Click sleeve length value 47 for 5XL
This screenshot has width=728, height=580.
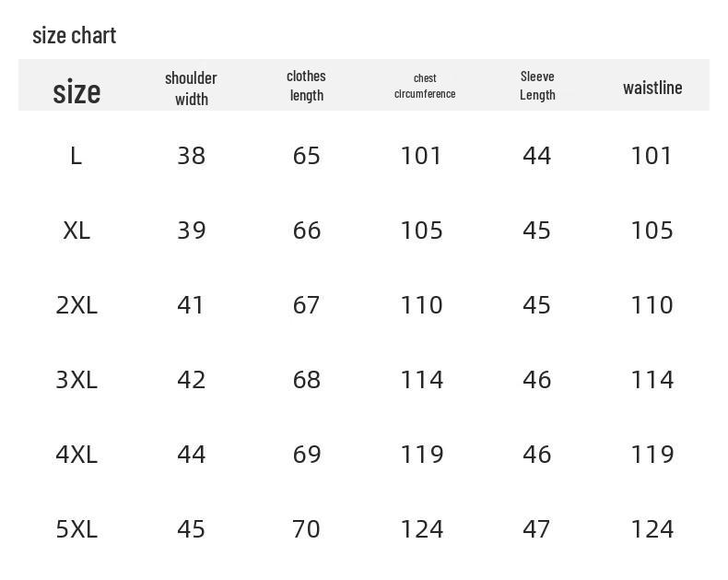coord(536,529)
